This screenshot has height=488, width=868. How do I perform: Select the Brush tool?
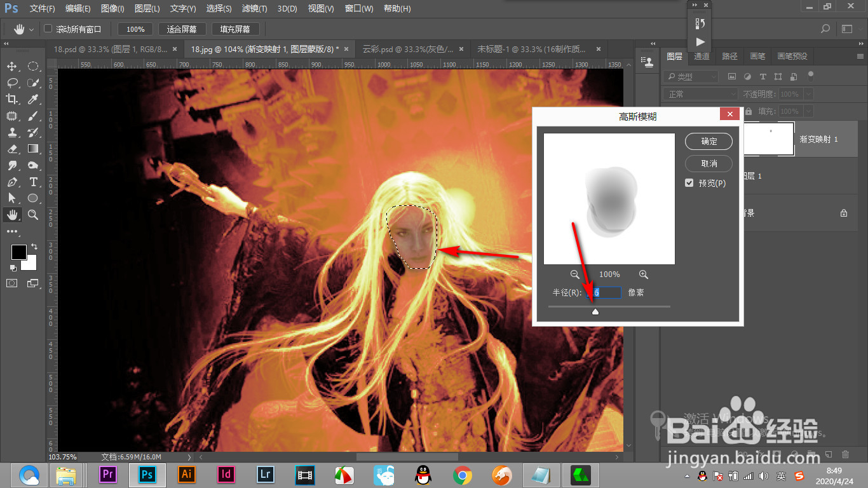(33, 116)
